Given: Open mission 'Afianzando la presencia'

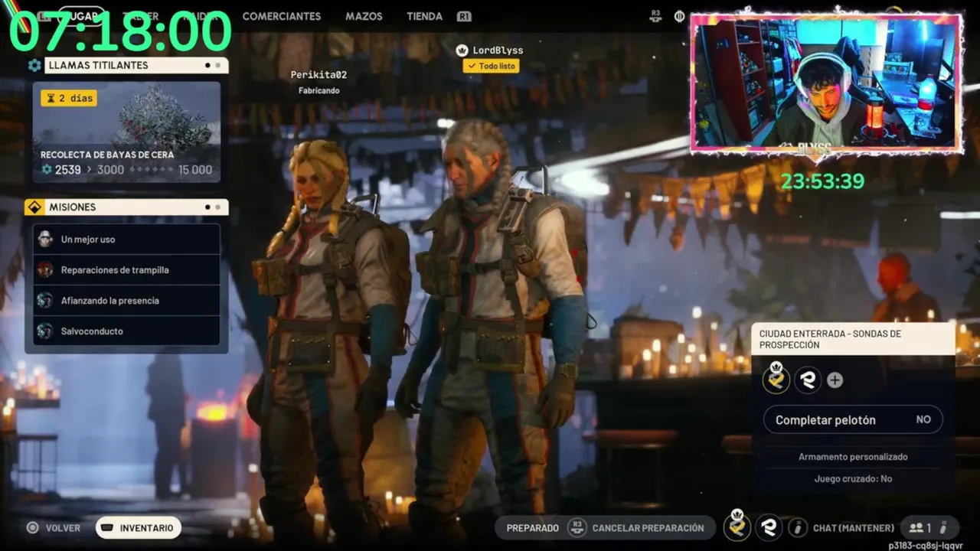Looking at the screenshot, I should pos(126,300).
